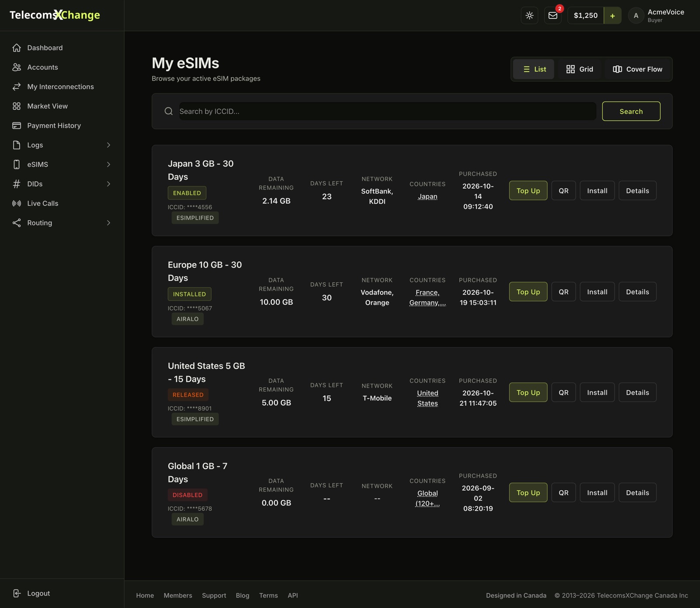
Task: Top Up the Japan 3 GB eSIM
Action: (x=528, y=190)
